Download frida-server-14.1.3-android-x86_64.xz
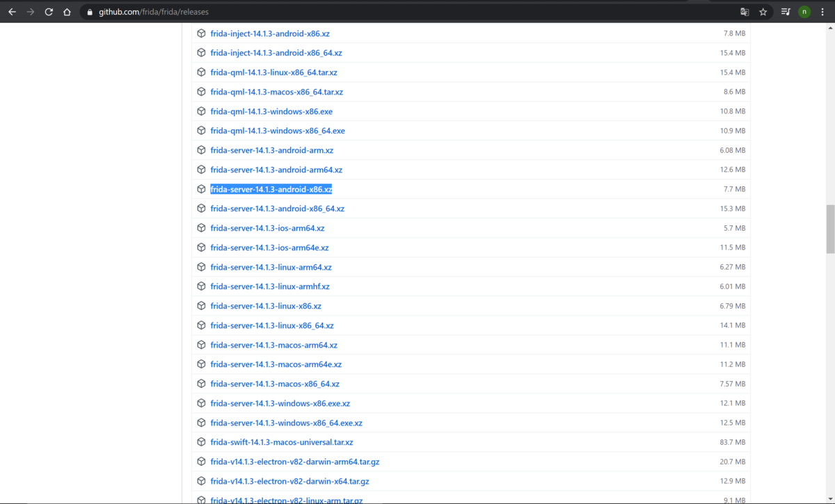Image resolution: width=835 pixels, height=504 pixels. (278, 209)
